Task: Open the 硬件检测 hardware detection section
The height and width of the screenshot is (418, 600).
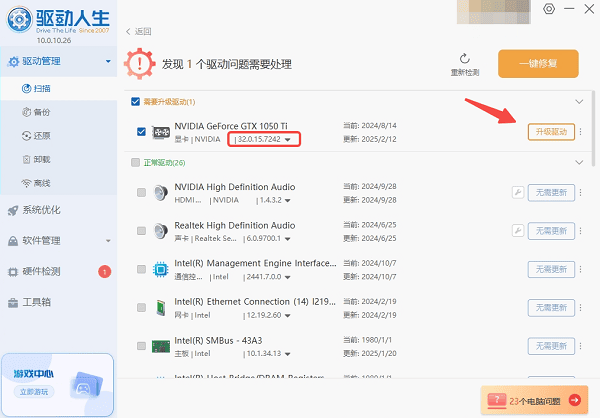Action: pyautogui.click(x=59, y=271)
